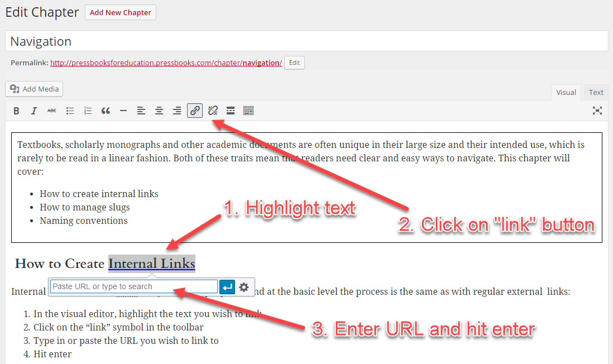The width and height of the screenshot is (613, 364).
Task: Click the 'In the visual editor, highlight' list item
Action: (x=147, y=314)
